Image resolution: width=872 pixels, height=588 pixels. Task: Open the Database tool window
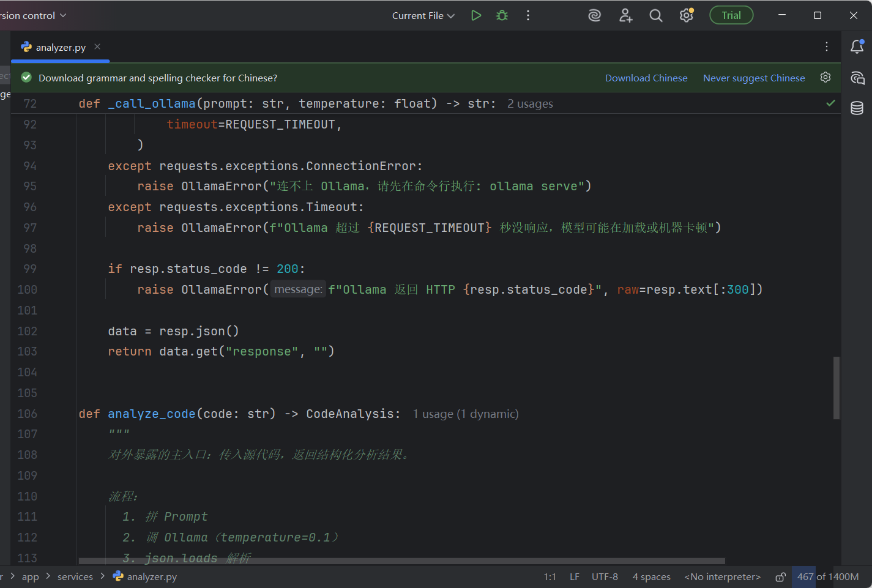click(857, 108)
